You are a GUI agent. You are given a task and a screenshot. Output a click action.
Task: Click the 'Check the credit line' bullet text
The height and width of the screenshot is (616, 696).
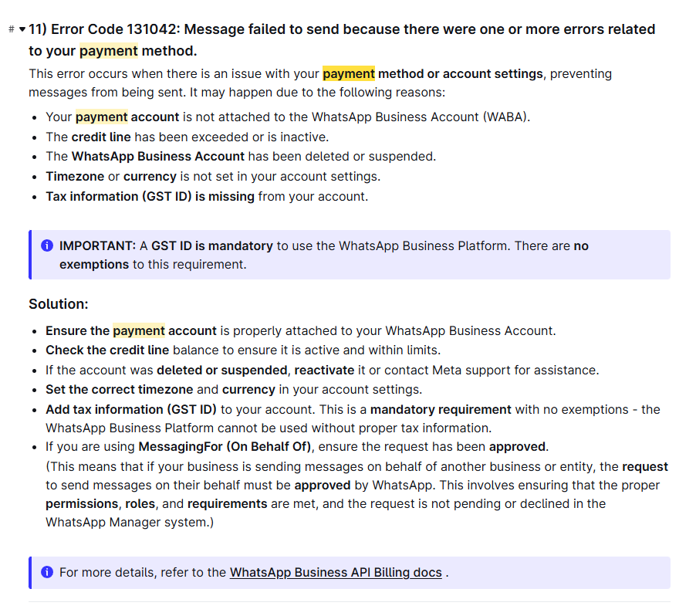click(x=107, y=350)
